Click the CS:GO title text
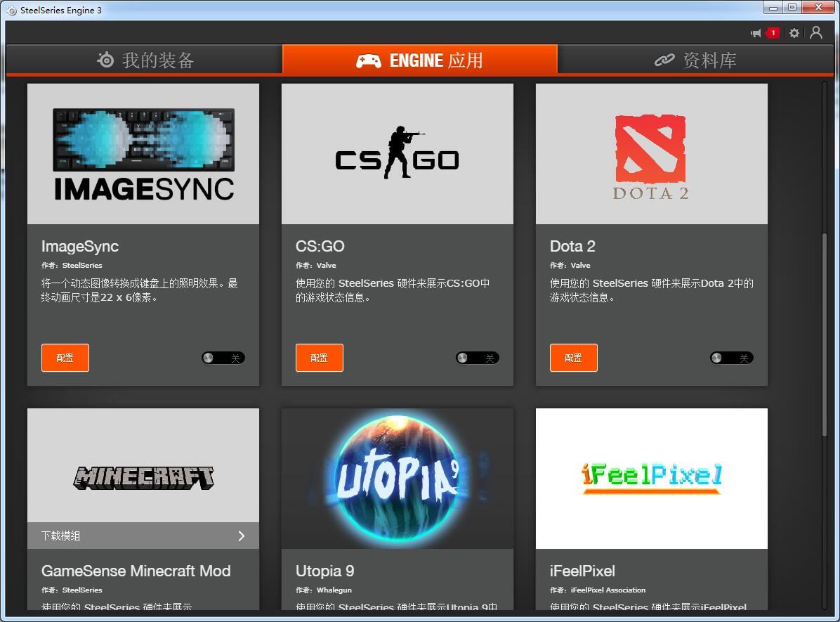840x622 pixels. pos(320,246)
